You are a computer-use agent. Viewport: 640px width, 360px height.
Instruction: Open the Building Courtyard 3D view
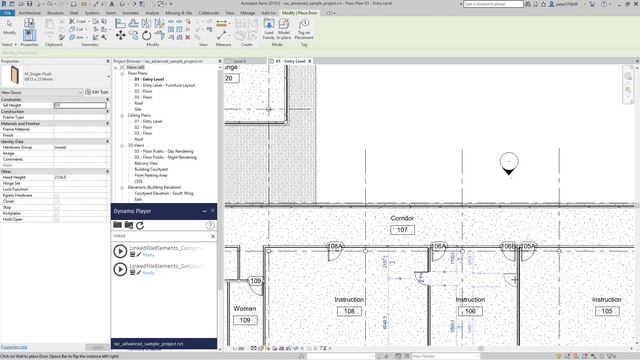pos(151,169)
